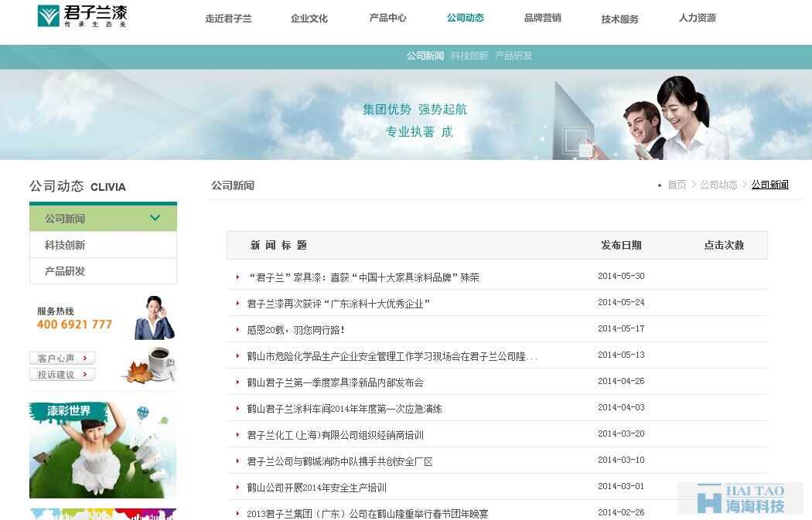Click the 集团优势 强势起航 banner slogan
812x520 pixels.
(x=415, y=109)
